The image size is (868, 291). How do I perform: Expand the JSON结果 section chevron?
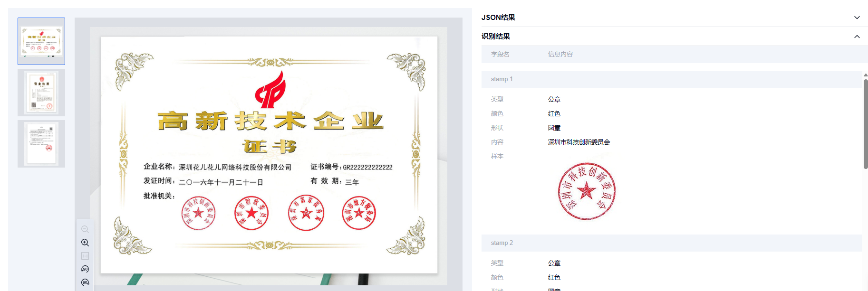click(857, 18)
